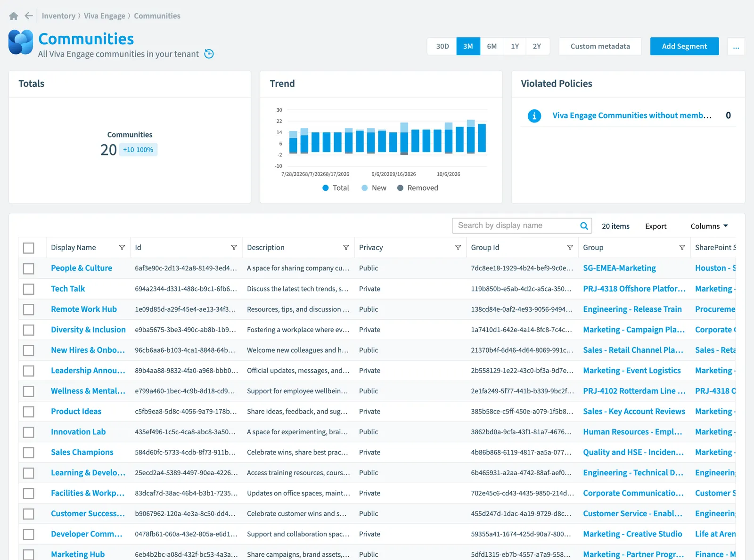Click the +10 100% communities badge
The height and width of the screenshot is (560, 754).
pyautogui.click(x=138, y=150)
